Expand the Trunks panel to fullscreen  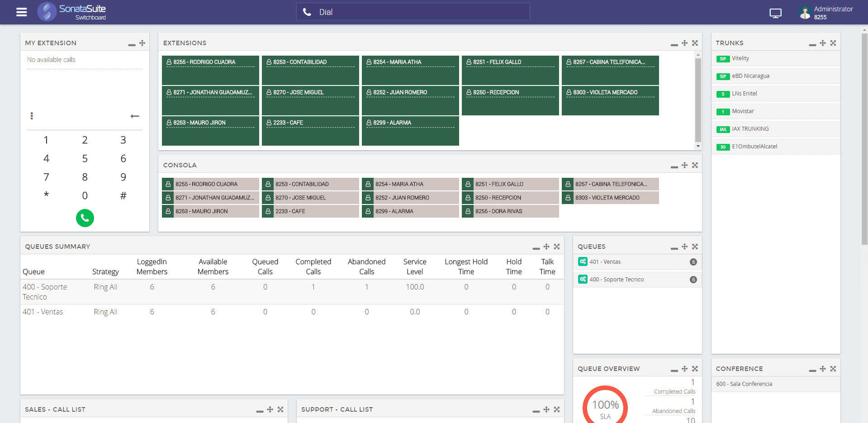point(833,43)
